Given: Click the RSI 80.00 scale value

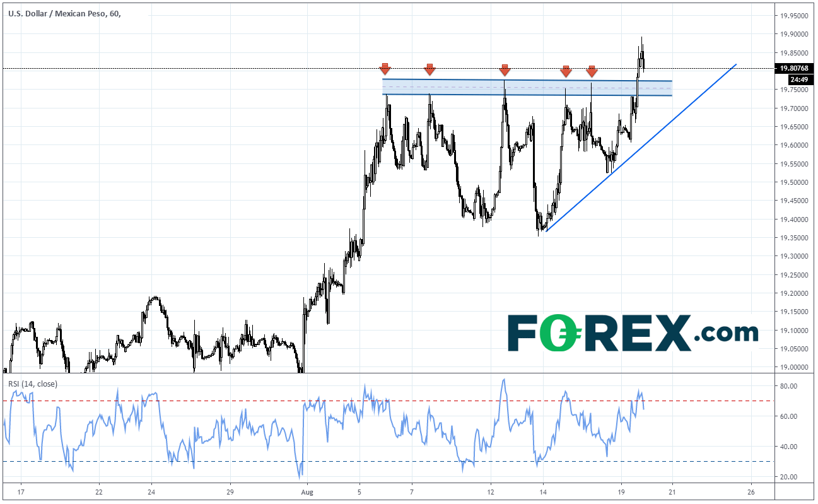Looking at the screenshot, I should tap(789, 386).
